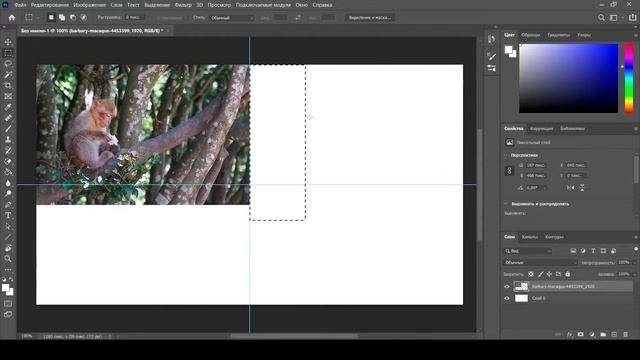Select the Eyedropper tool
Image resolution: width=640 pixels, height=360 pixels.
point(8,107)
